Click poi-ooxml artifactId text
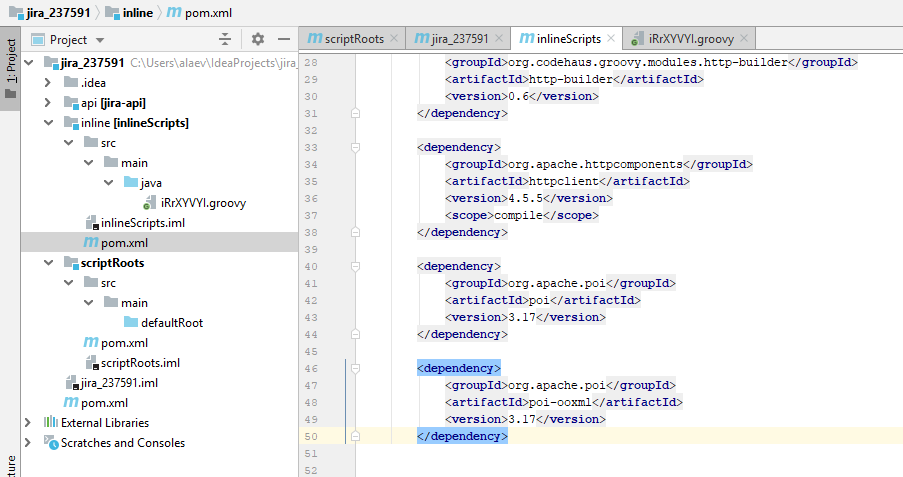The width and height of the screenshot is (903, 477). pos(560,402)
